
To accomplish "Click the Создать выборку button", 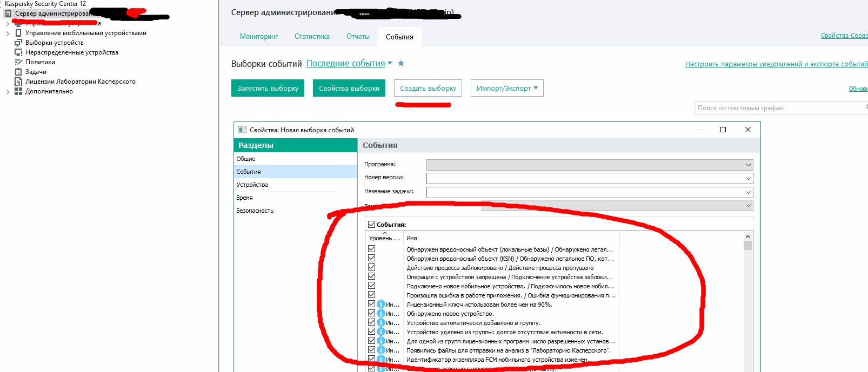I will [x=428, y=88].
